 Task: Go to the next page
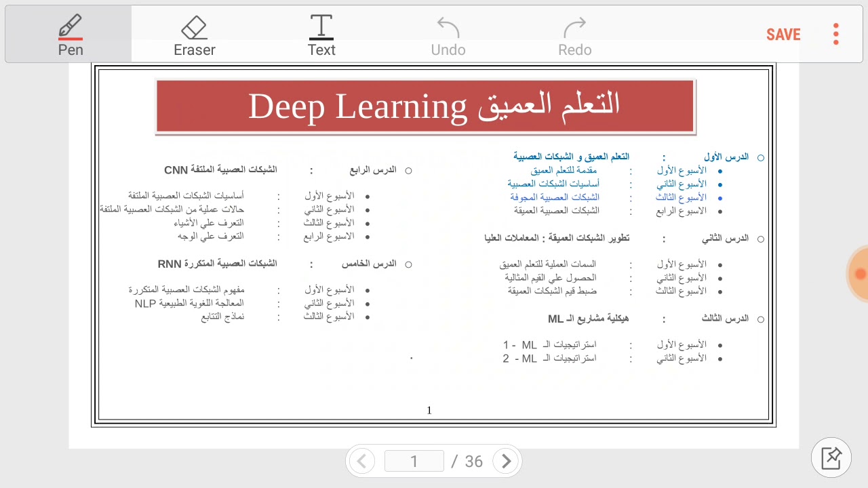(x=506, y=462)
